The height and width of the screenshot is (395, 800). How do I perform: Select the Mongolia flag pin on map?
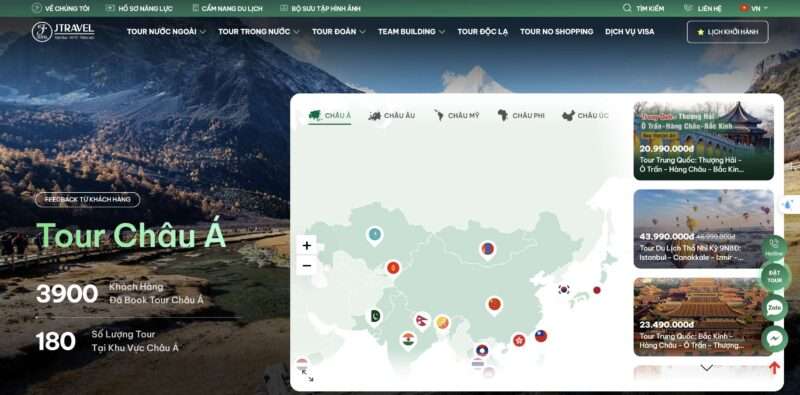click(x=488, y=250)
